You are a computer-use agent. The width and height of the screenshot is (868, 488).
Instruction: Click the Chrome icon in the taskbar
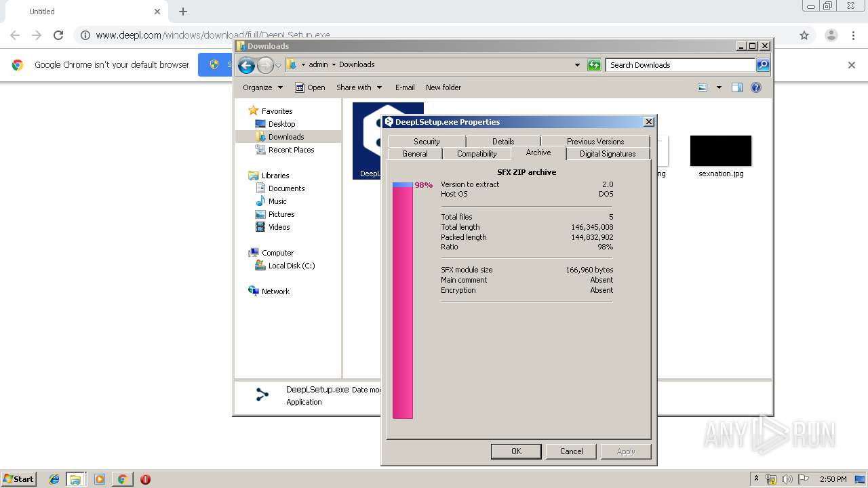122,479
